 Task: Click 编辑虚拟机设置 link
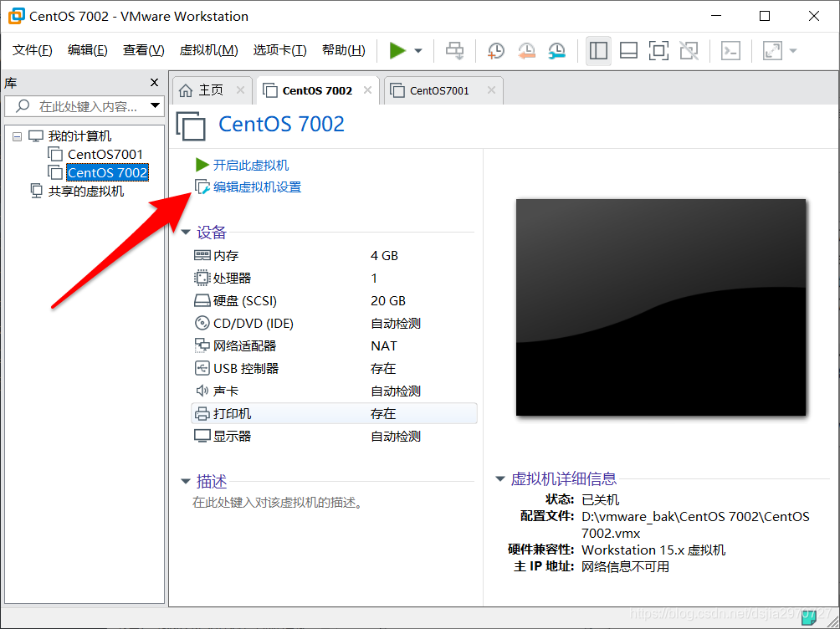[x=257, y=187]
